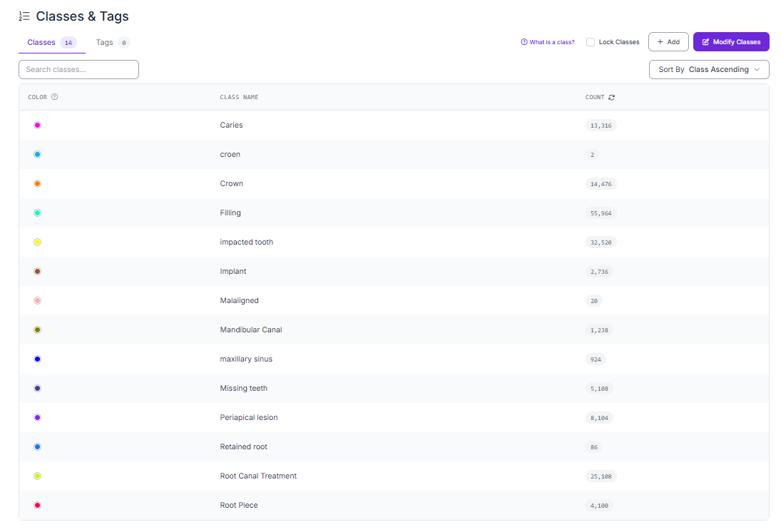Viewport: 781px width, 532px height.
Task: Select the Periapical lesion class row
Action: [394, 417]
